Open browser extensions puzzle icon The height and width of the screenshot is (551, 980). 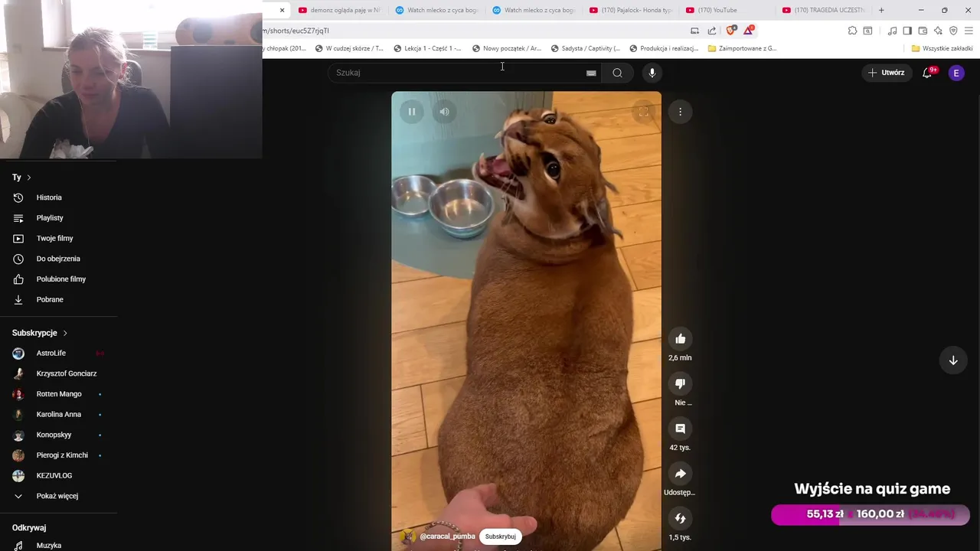[852, 31]
